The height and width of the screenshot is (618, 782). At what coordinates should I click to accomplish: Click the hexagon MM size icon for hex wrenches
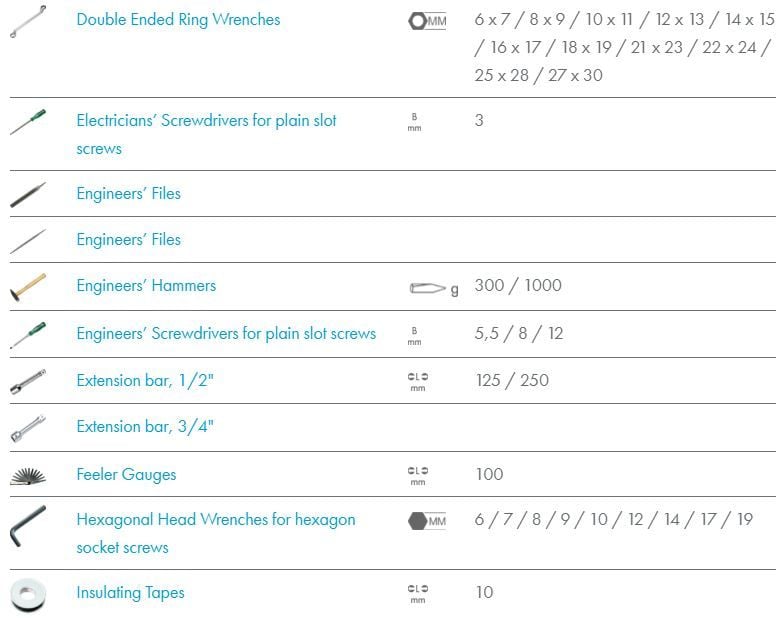427,521
